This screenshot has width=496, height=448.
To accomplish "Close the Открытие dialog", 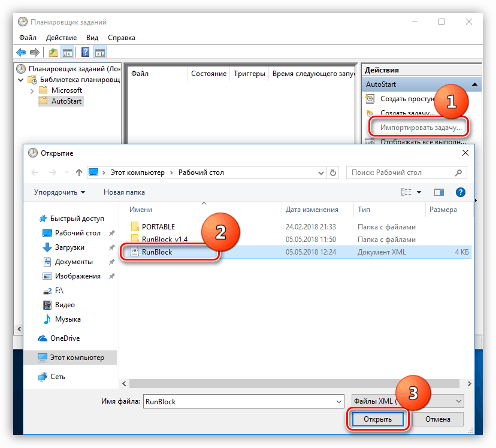I will (x=465, y=153).
